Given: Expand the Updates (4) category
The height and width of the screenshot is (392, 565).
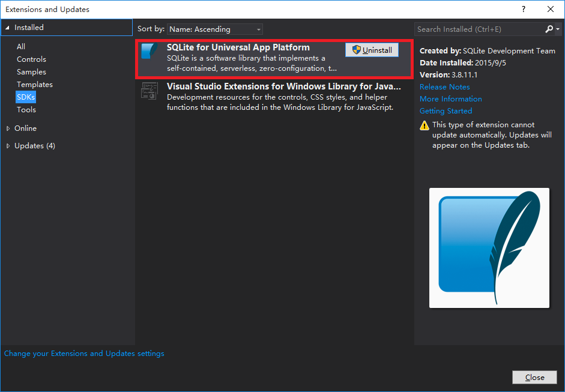Looking at the screenshot, I should tap(8, 146).
